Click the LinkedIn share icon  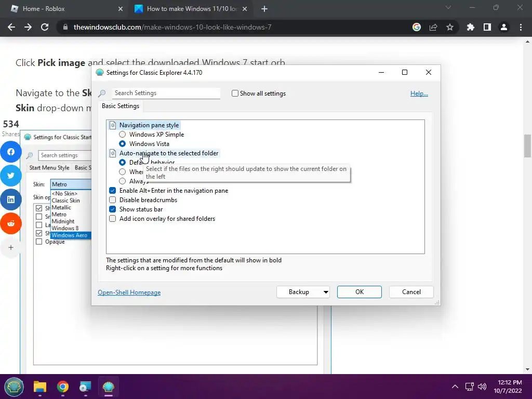tap(11, 199)
